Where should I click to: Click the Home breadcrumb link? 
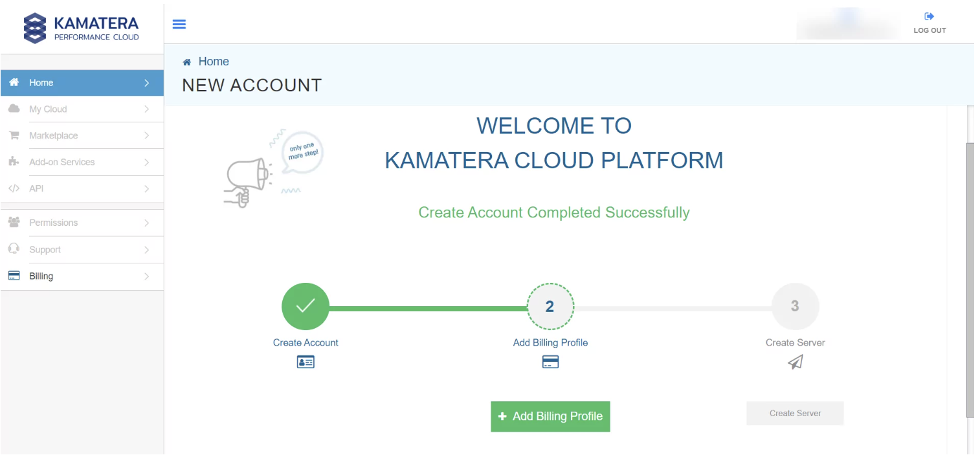click(214, 61)
